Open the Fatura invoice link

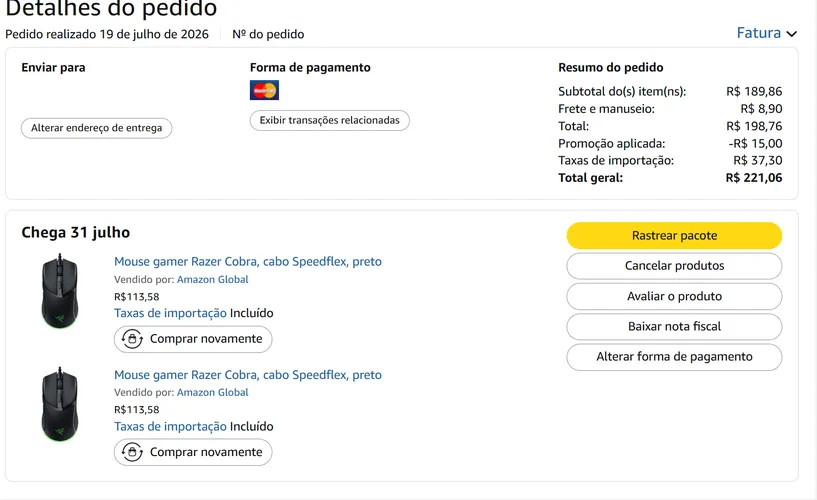coord(759,33)
